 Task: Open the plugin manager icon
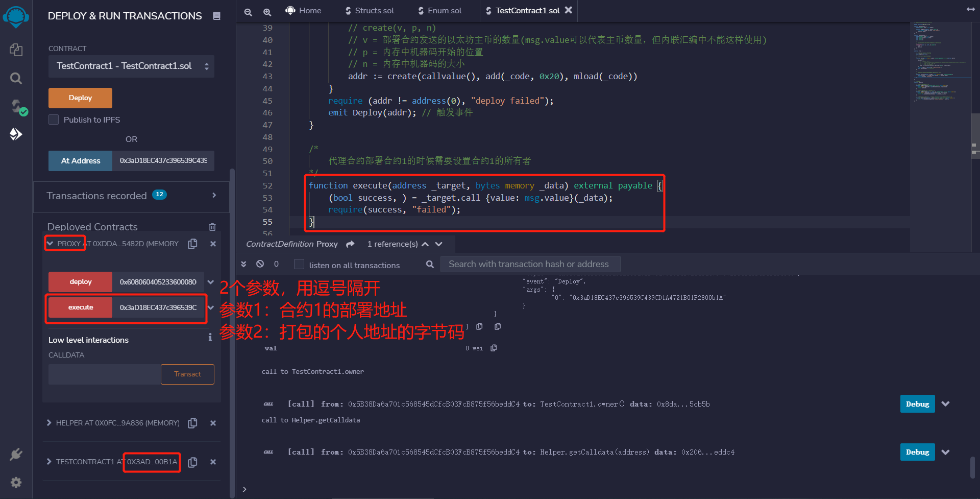click(16, 454)
